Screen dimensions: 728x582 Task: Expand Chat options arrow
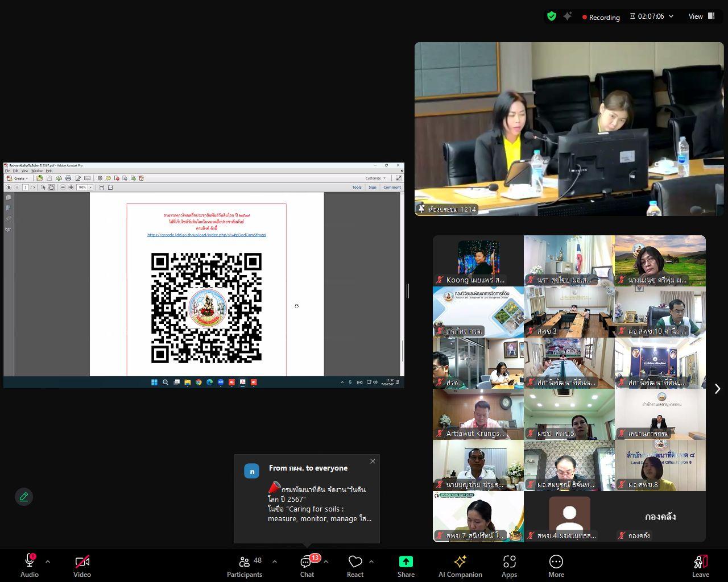326,562
